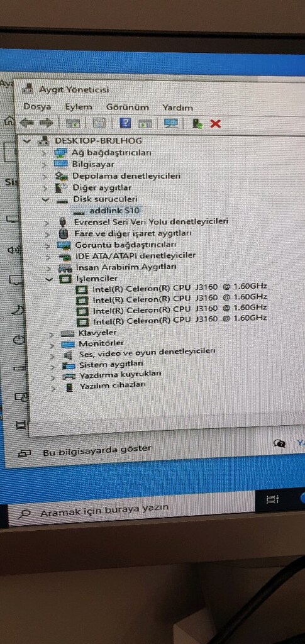Viewport: 305px width, 644px height.
Task: Collapse the İşlemciler category
Action: pyautogui.click(x=50, y=279)
